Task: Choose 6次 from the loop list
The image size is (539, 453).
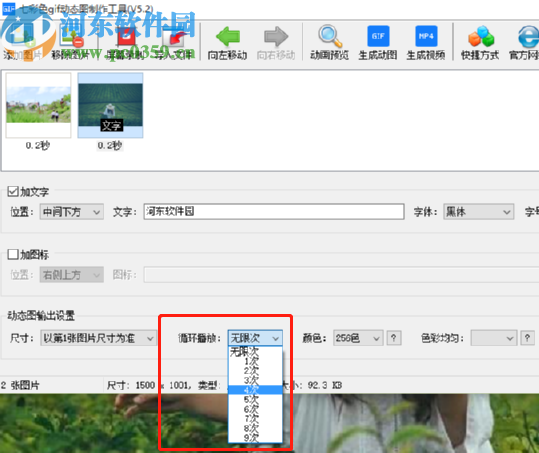Action: click(x=255, y=409)
